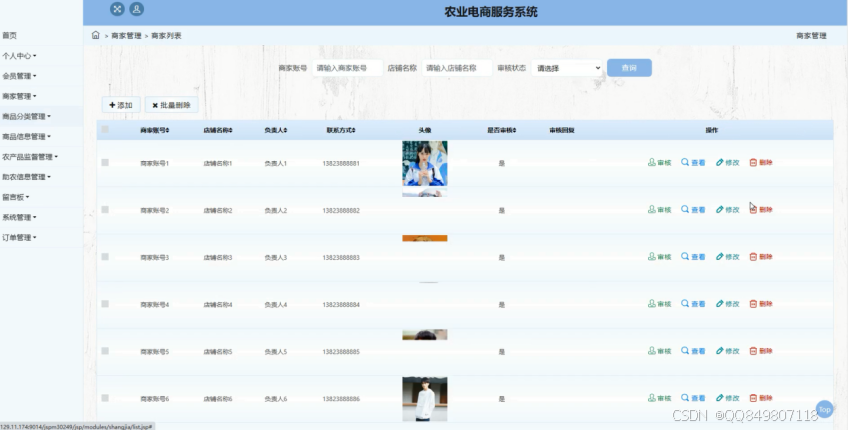848x431 pixels.
Task: Audit merchant 商家账号5 with 审核
Action: 660,351
